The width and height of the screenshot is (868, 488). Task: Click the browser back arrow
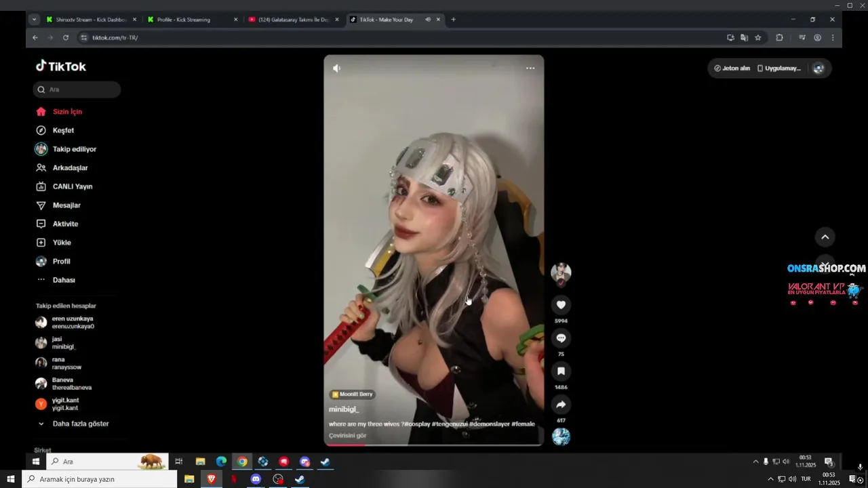pyautogui.click(x=35, y=38)
